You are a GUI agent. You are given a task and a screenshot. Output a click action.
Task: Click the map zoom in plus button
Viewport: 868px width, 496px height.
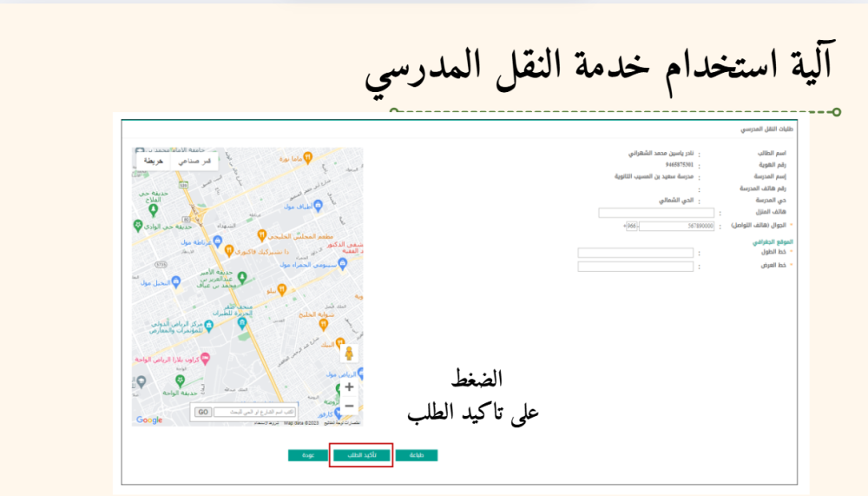[349, 387]
